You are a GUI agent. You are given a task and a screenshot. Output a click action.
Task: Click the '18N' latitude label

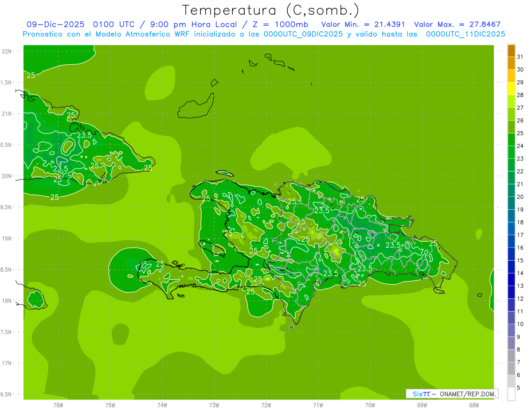8,301
